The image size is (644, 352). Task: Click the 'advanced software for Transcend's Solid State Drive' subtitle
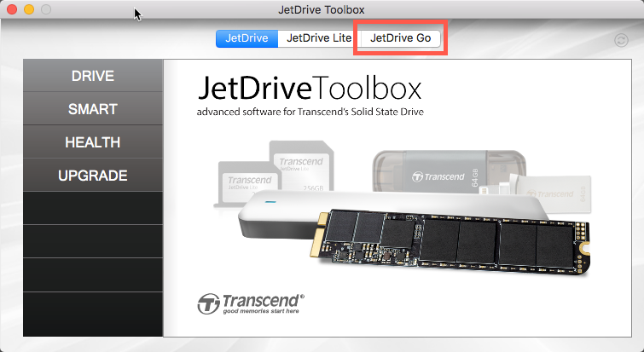point(310,112)
